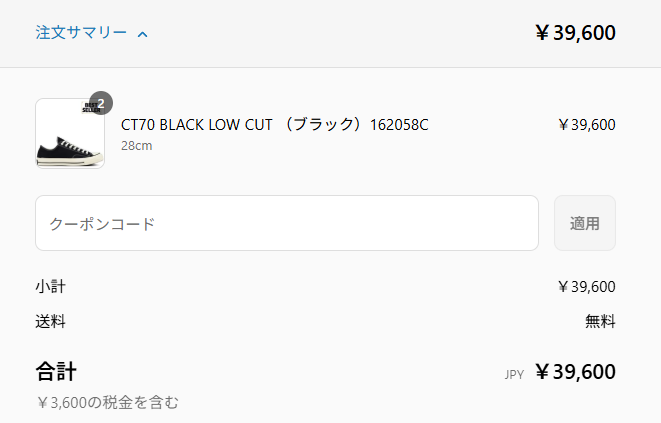Click the 28cm size text
The height and width of the screenshot is (423, 661).
coord(137,145)
